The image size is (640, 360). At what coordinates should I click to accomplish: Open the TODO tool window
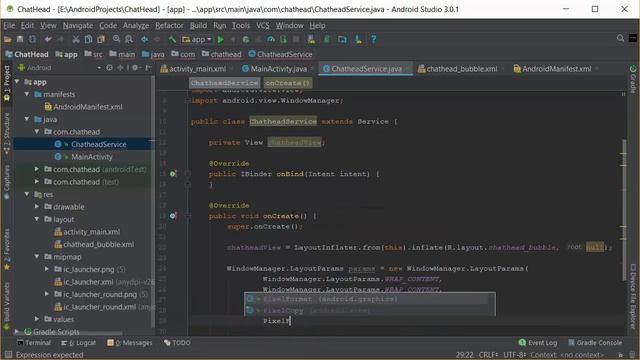(177, 343)
